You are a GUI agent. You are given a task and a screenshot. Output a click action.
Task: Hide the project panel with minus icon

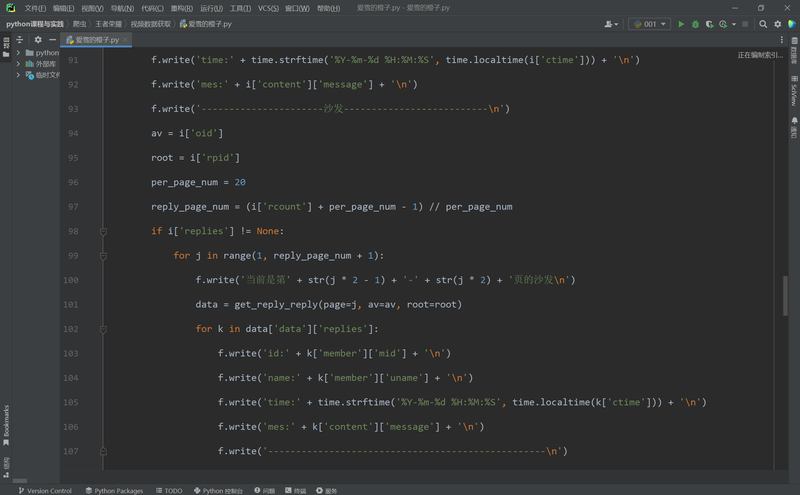coord(52,39)
